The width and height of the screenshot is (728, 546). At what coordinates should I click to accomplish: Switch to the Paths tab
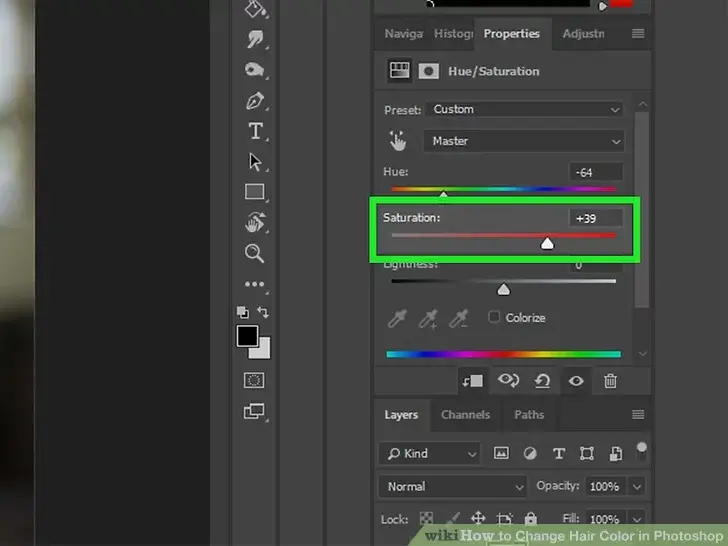tap(529, 415)
